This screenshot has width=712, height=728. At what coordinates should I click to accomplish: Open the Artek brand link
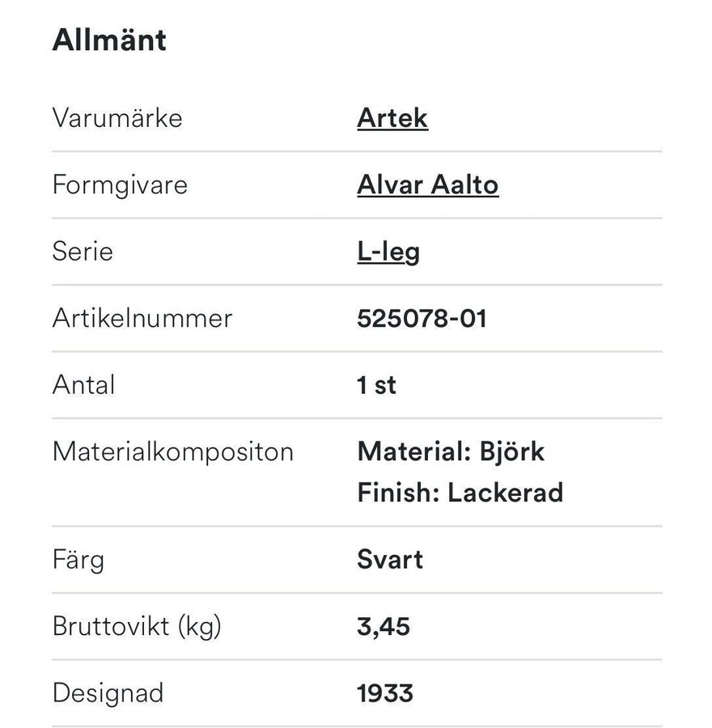[x=392, y=118]
